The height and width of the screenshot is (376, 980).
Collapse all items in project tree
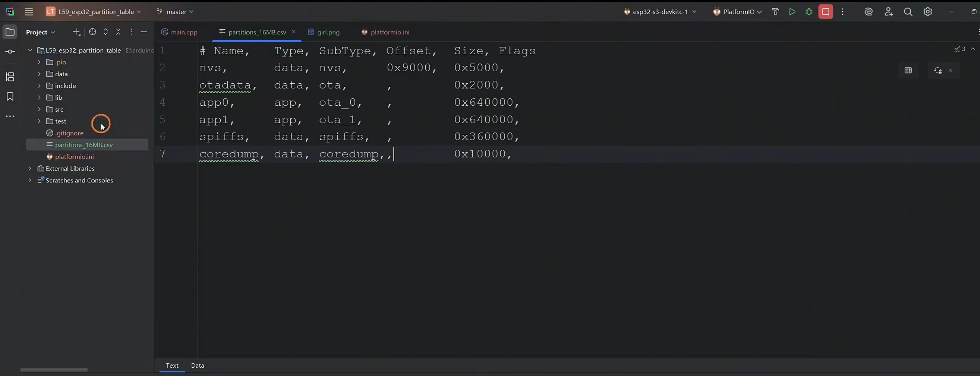coord(118,32)
